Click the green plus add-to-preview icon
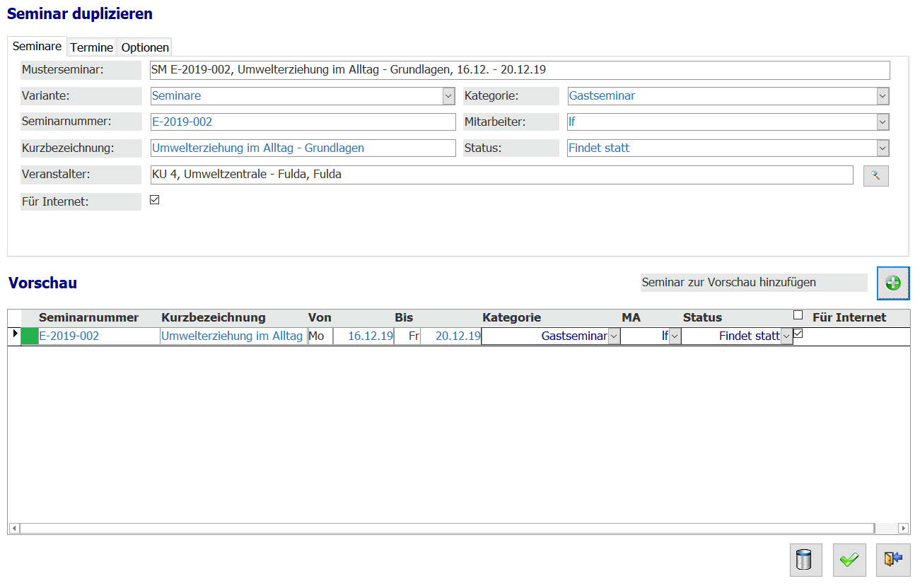 pyautogui.click(x=893, y=283)
